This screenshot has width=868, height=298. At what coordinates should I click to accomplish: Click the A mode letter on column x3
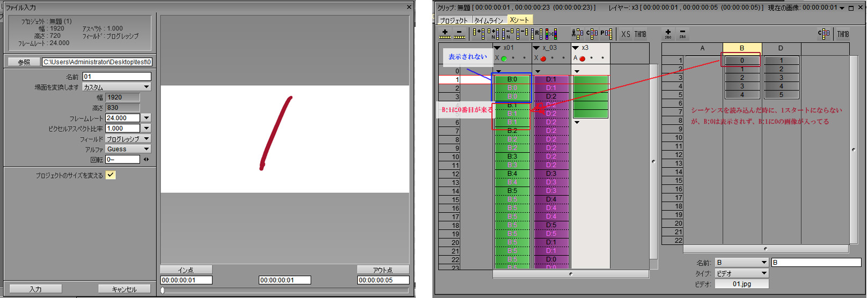click(575, 58)
